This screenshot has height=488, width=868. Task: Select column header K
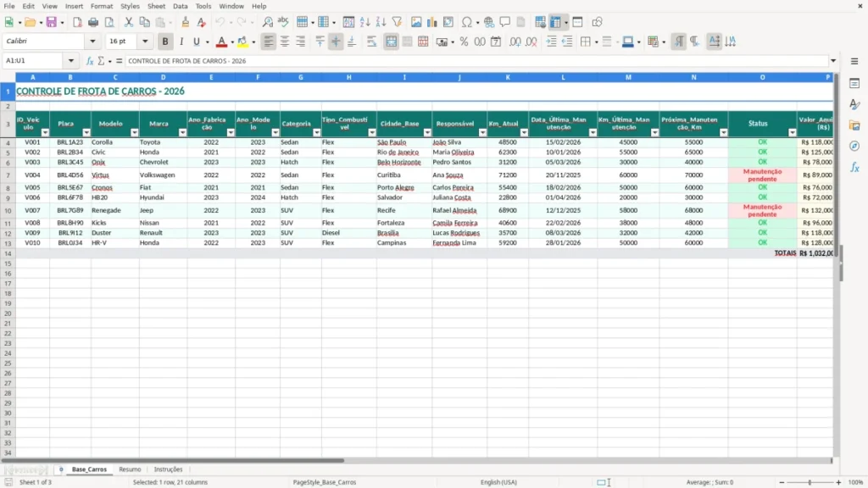[x=508, y=77]
